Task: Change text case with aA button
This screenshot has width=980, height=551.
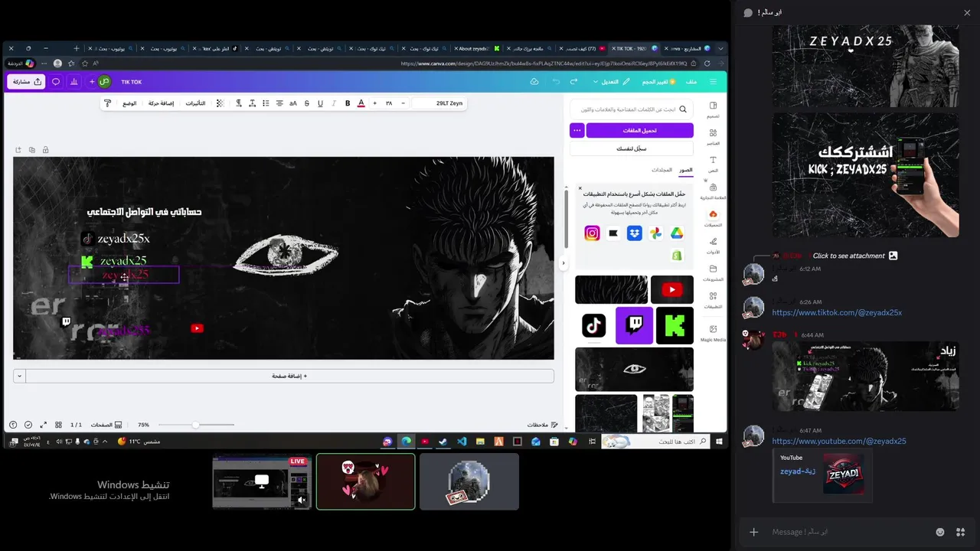Action: (x=293, y=103)
